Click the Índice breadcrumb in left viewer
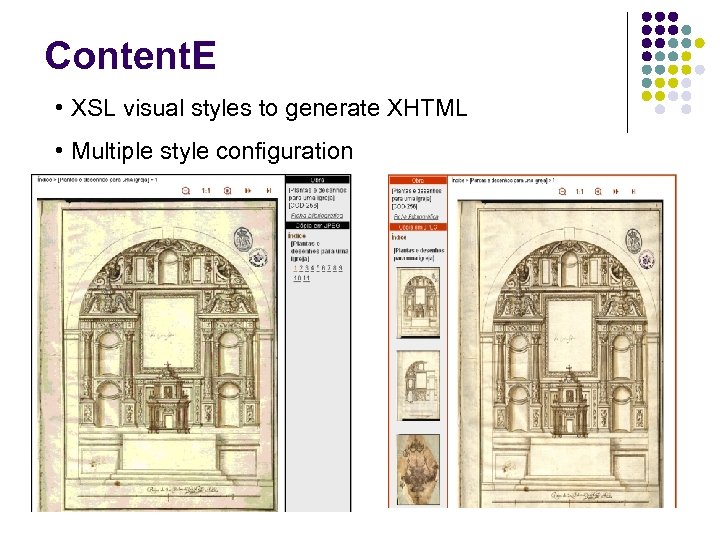This screenshot has height=540, width=720. click(45, 180)
